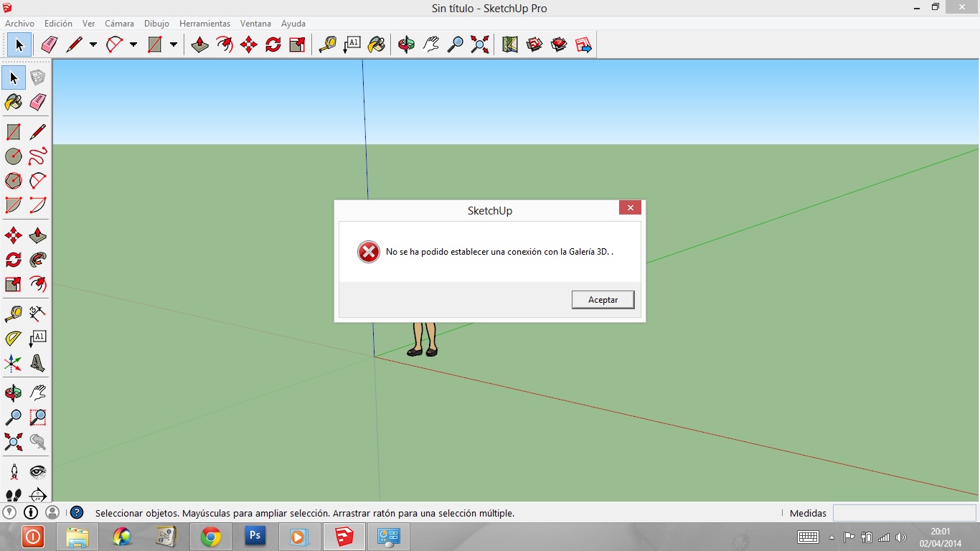Screen dimensions: 980x551
Task: Activate Zoom Window in the left palette
Action: tap(38, 418)
